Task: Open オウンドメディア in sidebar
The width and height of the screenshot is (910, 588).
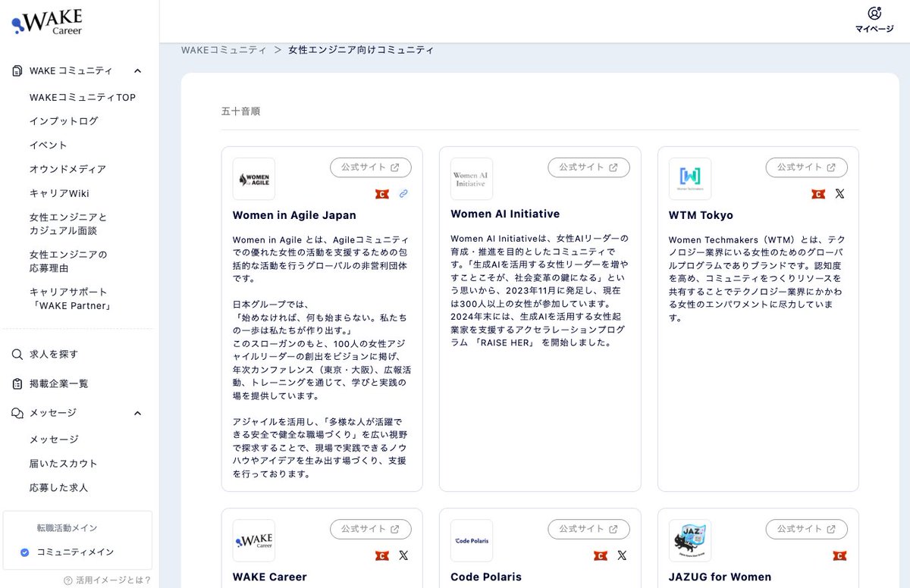Action: tap(67, 170)
